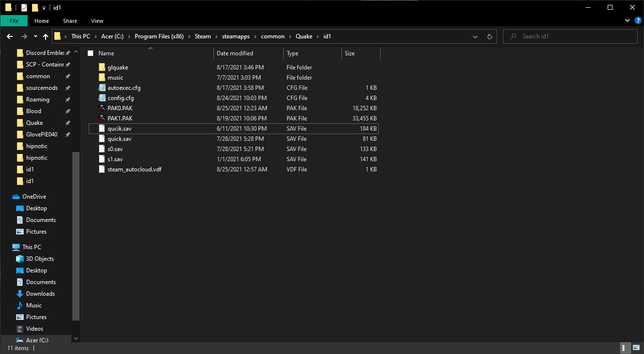Select the autoexec.cfg notepad icon
644x354 pixels.
[102, 88]
